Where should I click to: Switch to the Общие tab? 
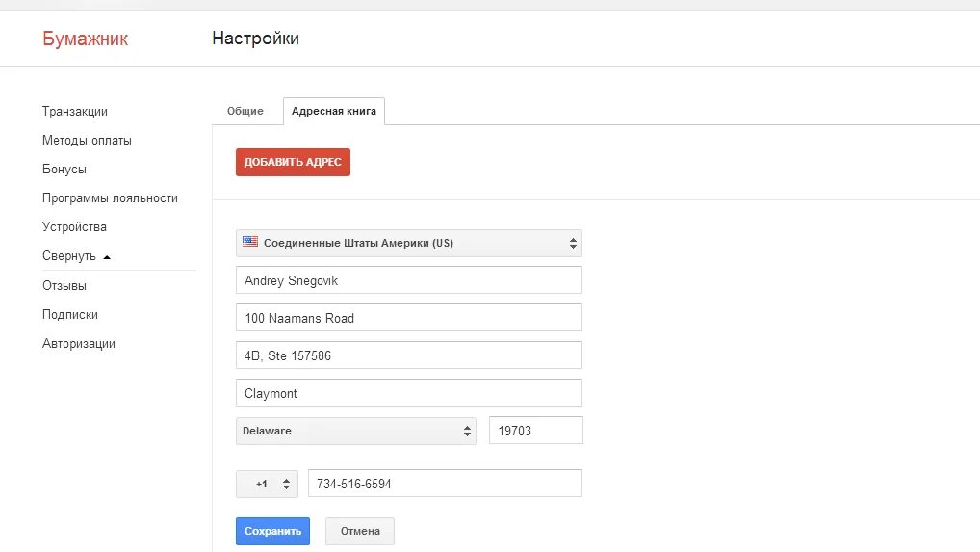(245, 112)
